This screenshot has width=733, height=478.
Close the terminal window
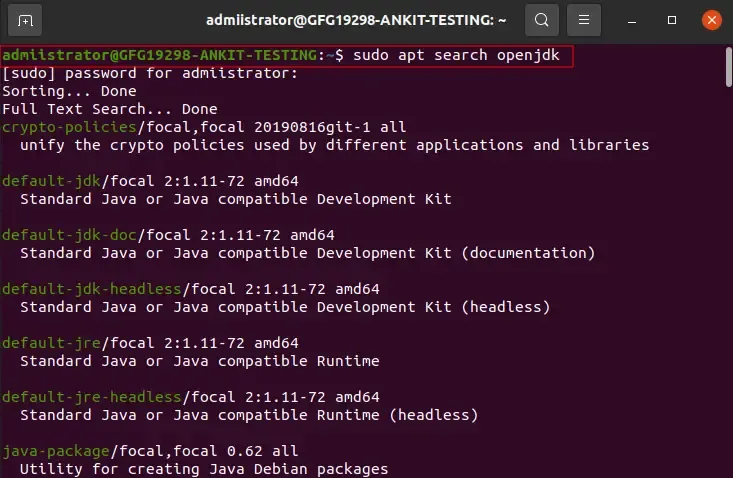tap(711, 20)
